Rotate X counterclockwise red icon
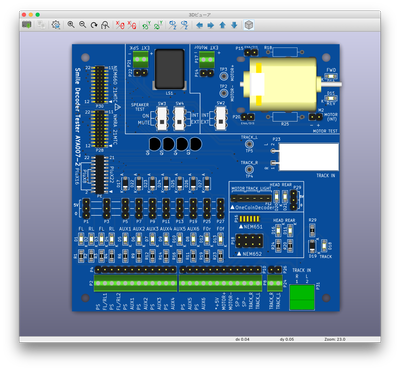Screen dimensions: 400x370 [x=132, y=25]
